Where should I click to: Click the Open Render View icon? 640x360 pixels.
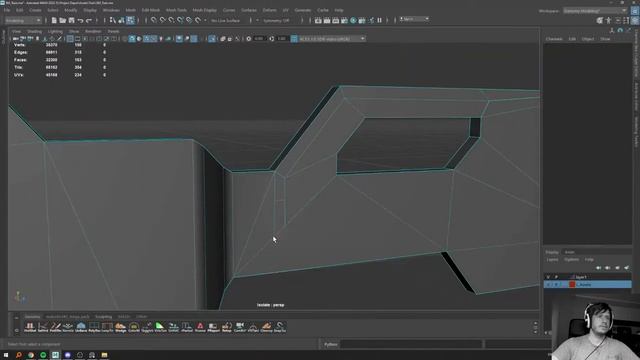click(x=318, y=20)
